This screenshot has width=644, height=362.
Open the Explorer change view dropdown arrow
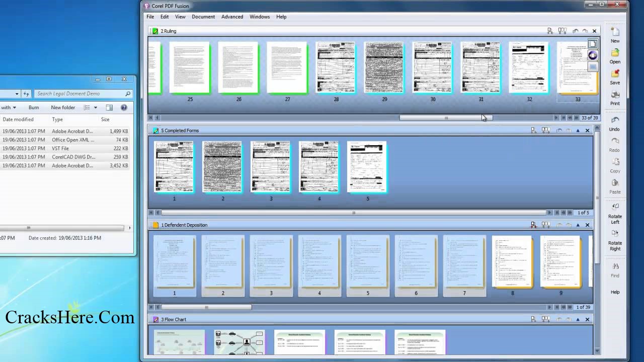point(96,108)
